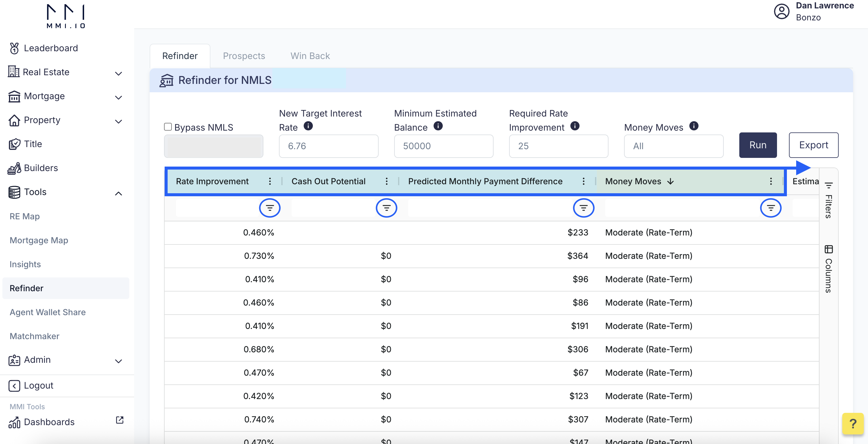Click the Title handshake icon
Image resolution: width=868 pixels, height=444 pixels.
point(14,144)
